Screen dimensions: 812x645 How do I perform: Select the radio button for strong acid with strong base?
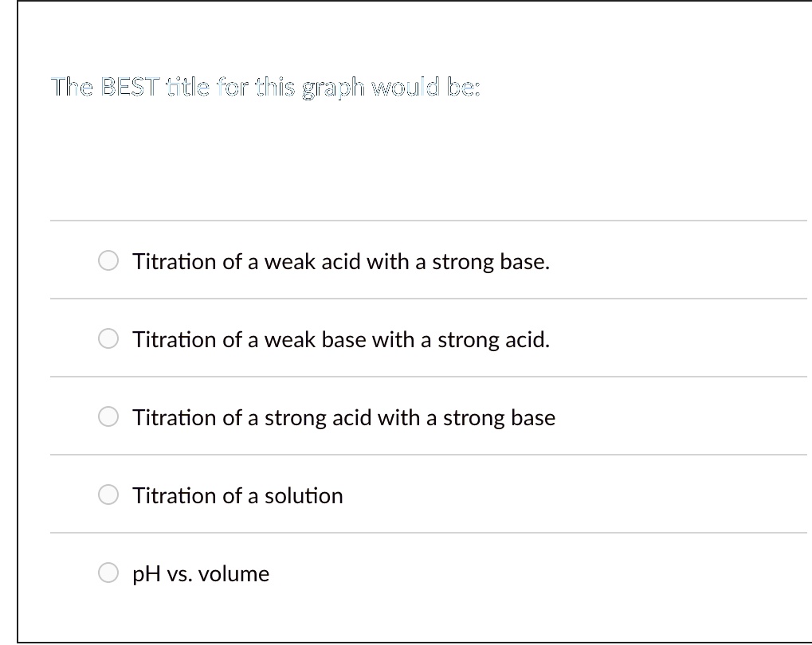pyautogui.click(x=108, y=416)
